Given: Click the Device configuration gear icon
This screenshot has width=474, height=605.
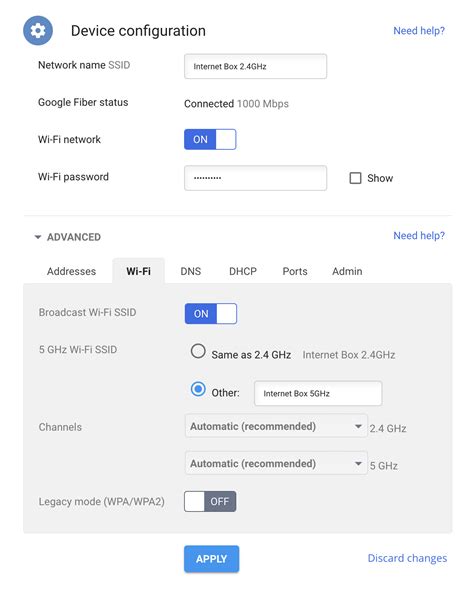Looking at the screenshot, I should pos(38,30).
